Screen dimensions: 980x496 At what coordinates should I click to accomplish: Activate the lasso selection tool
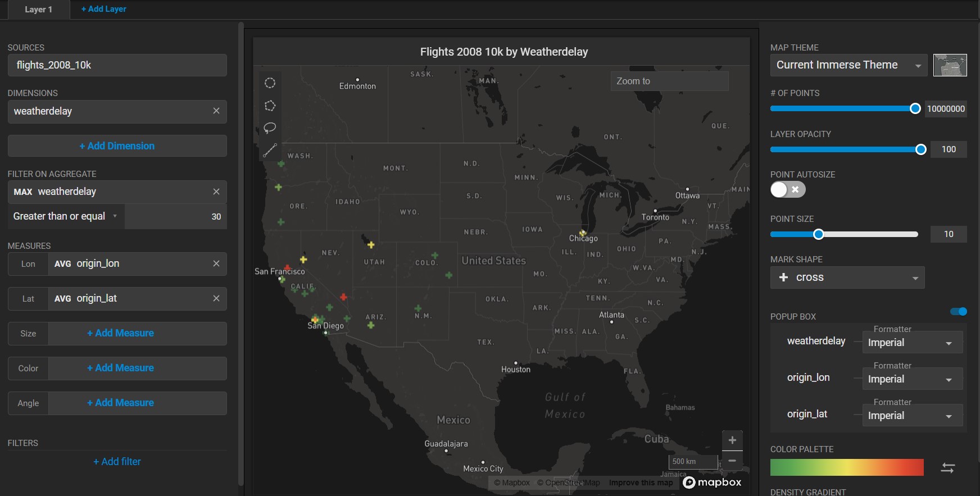pos(270,128)
